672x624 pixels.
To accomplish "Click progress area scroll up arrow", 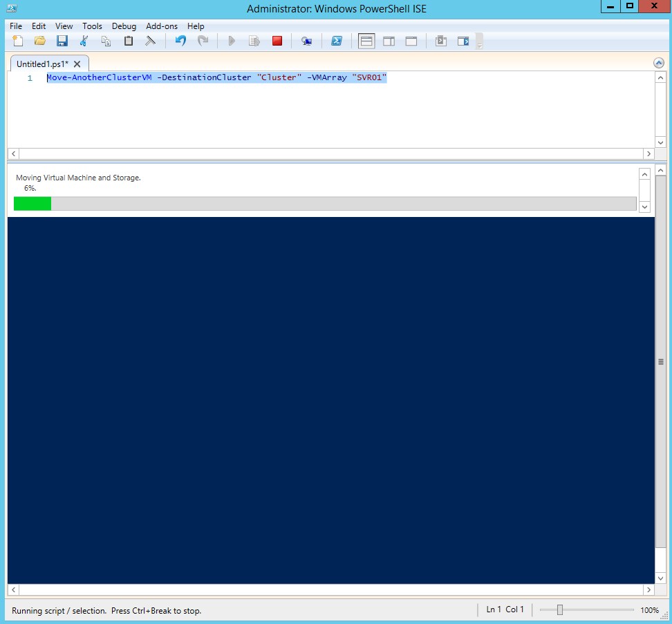I will pyautogui.click(x=644, y=174).
